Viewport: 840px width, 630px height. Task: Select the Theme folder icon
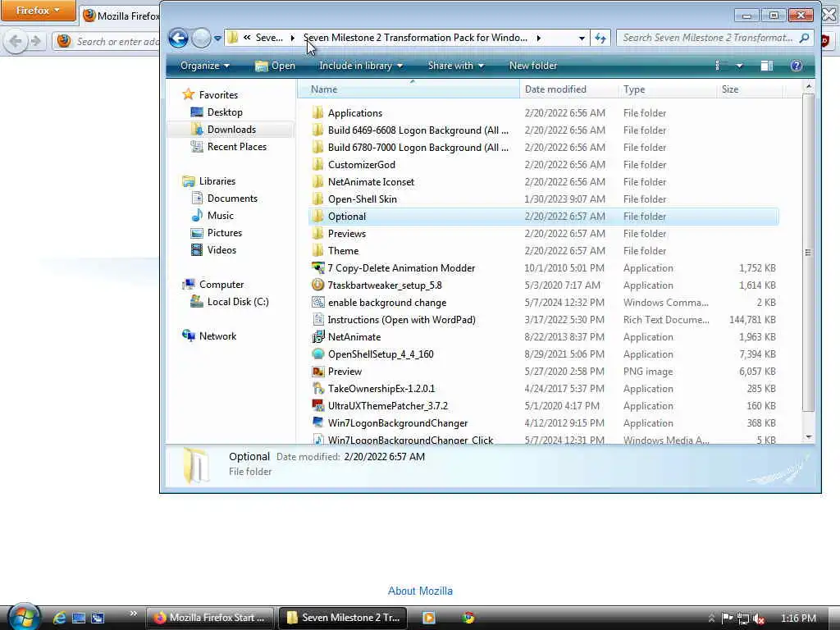(317, 251)
